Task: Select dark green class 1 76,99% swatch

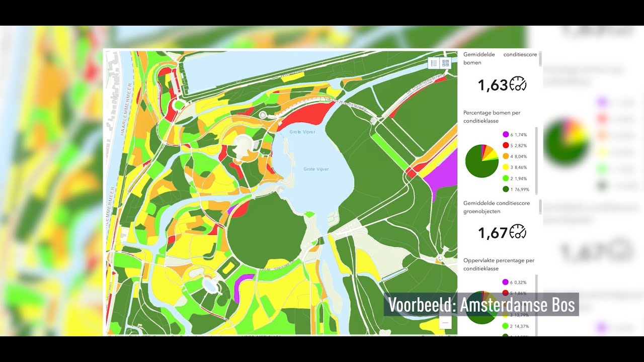Action: coord(506,190)
